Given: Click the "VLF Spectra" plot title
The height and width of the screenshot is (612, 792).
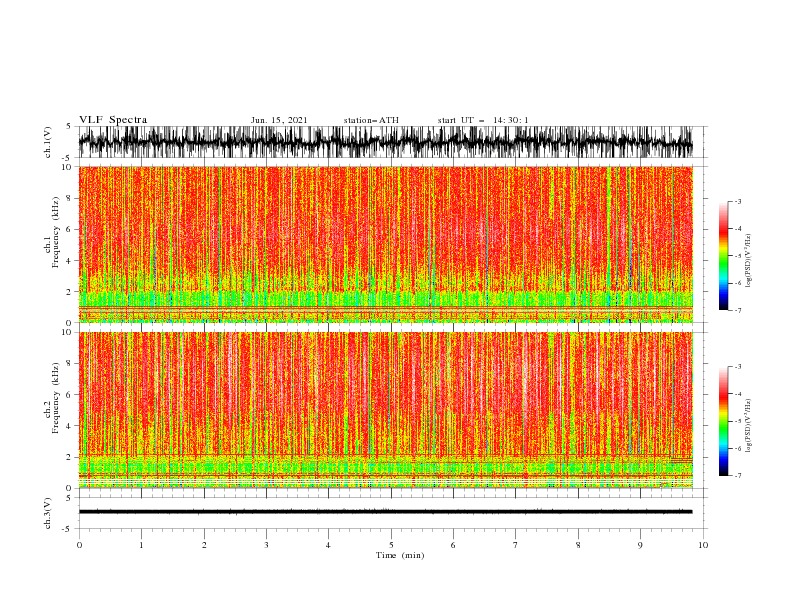Looking at the screenshot, I should 113,120.
